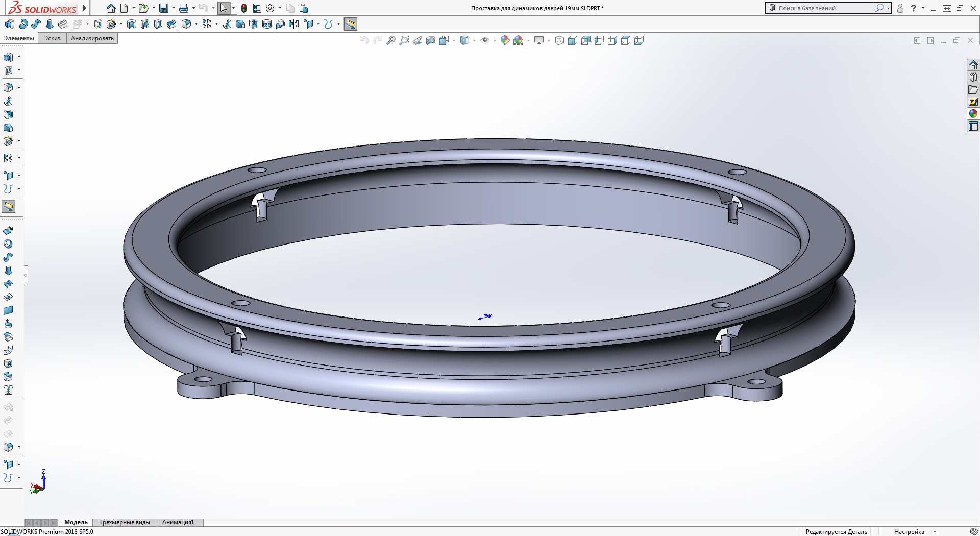Open the Display Style dropdown arrow
Screen dimensions: 980x536
(x=474, y=40)
